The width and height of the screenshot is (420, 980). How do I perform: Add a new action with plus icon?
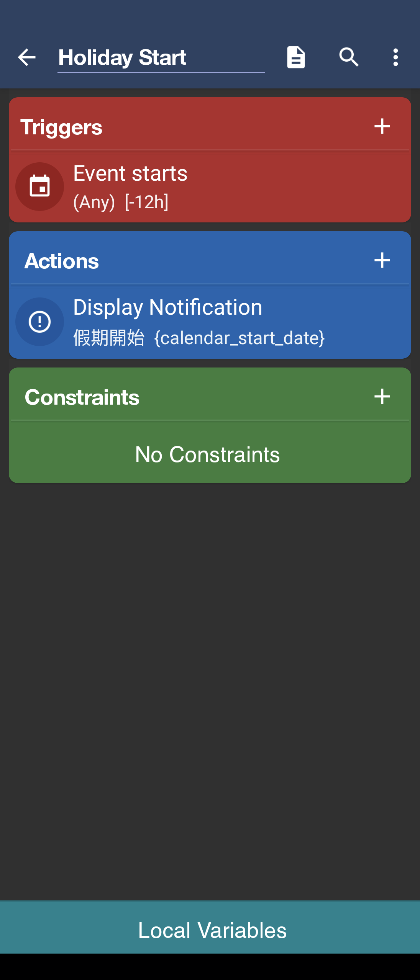coord(382,260)
